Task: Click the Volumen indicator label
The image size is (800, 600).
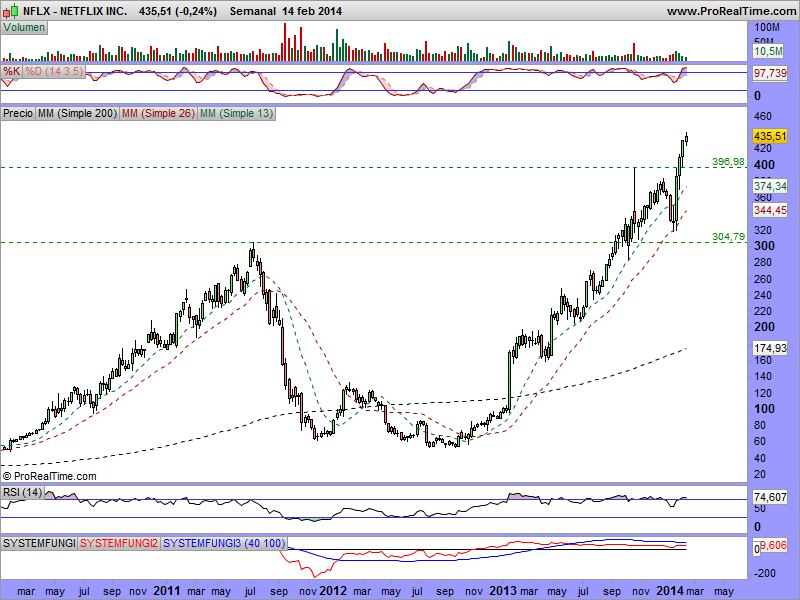Action: point(24,28)
